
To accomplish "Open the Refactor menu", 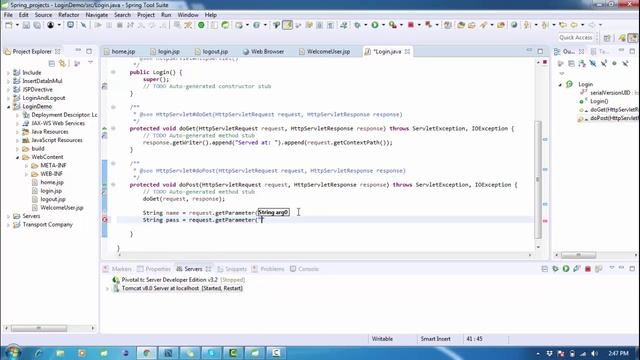I will [x=69, y=15].
